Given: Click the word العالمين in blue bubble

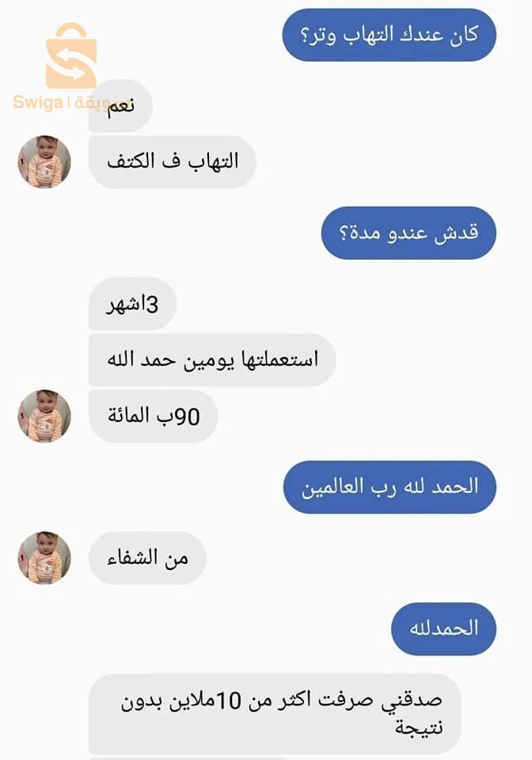Looking at the screenshot, I should pos(332,487).
